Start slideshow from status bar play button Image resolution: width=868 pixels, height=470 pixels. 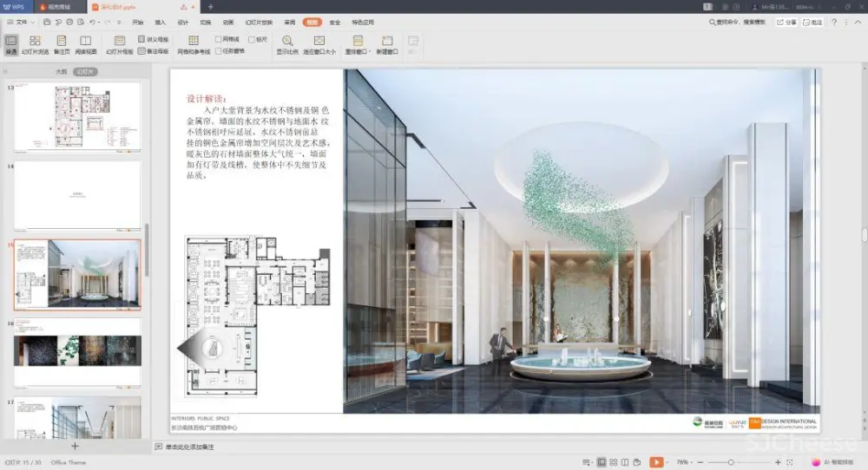pos(656,462)
